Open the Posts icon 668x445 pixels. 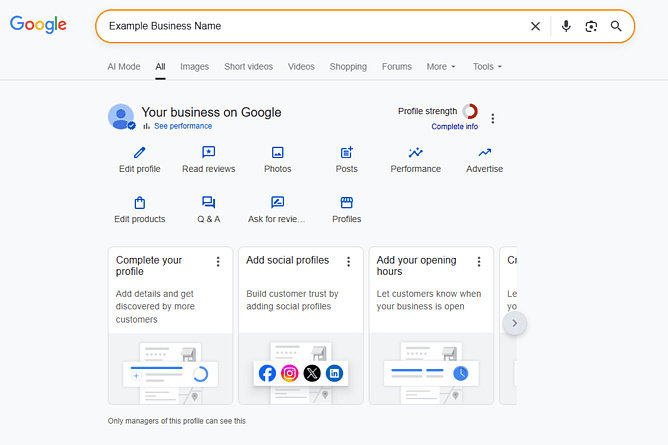[347, 153]
